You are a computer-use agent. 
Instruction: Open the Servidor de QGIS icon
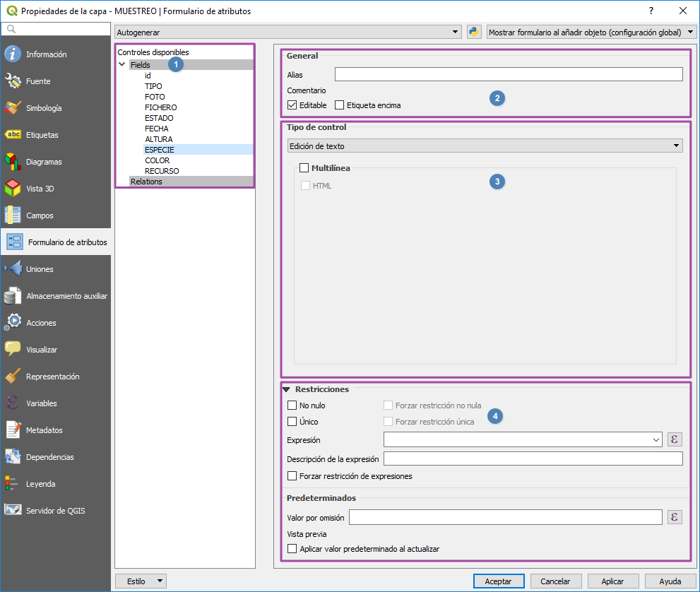pyautogui.click(x=13, y=510)
